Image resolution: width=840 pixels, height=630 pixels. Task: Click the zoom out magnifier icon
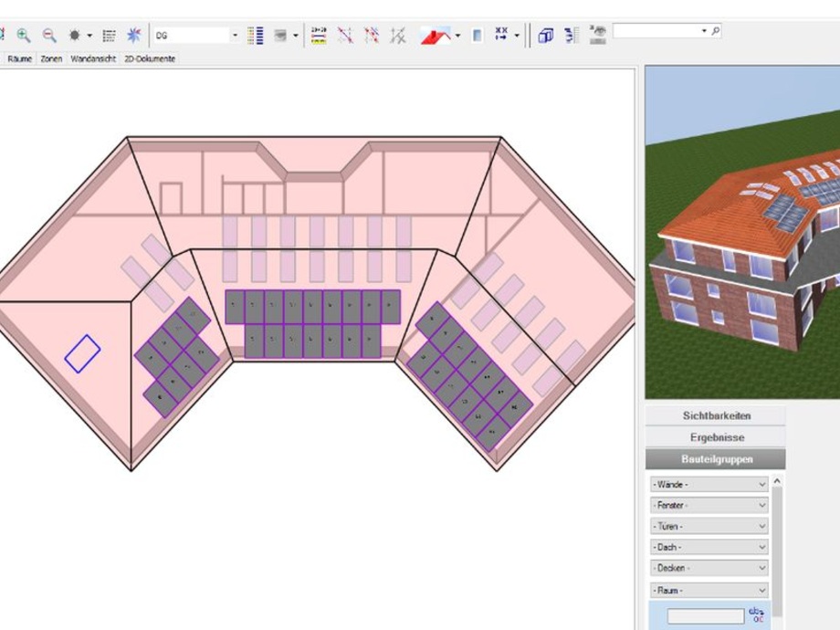pyautogui.click(x=49, y=36)
